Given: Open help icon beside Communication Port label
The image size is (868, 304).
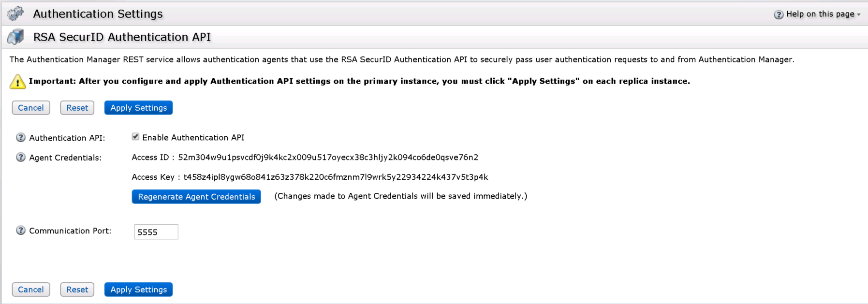Looking at the screenshot, I should click(21, 231).
